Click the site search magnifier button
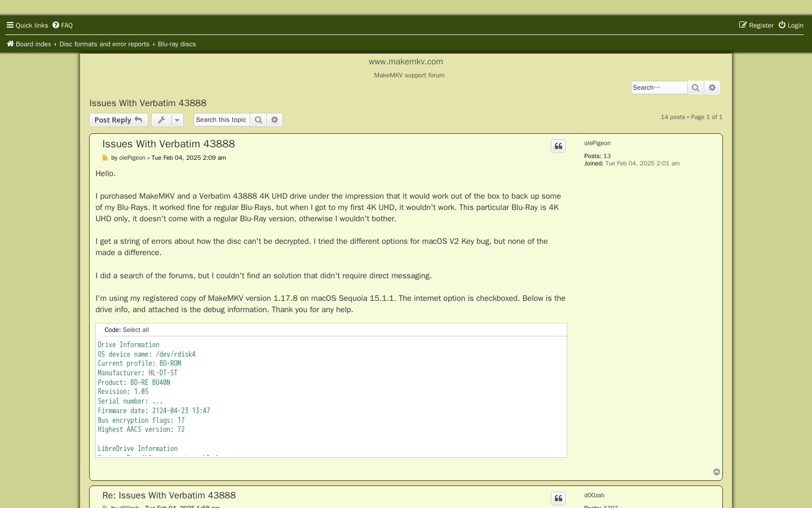The width and height of the screenshot is (812, 508). 696,87
